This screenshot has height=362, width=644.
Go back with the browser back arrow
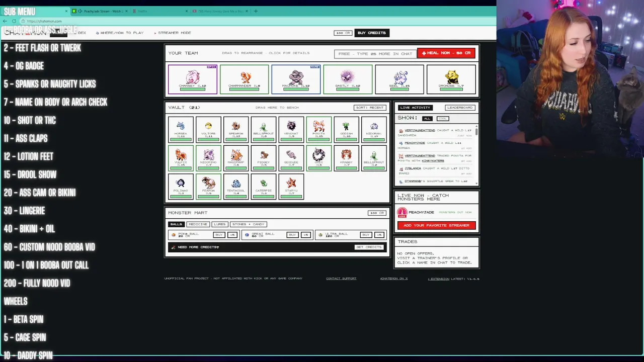5,21
